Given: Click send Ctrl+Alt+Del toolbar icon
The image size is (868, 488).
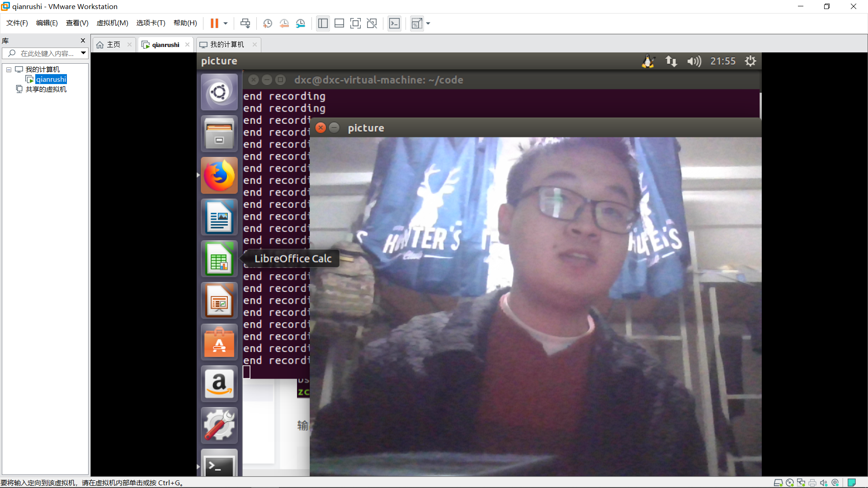Looking at the screenshot, I should coord(245,23).
